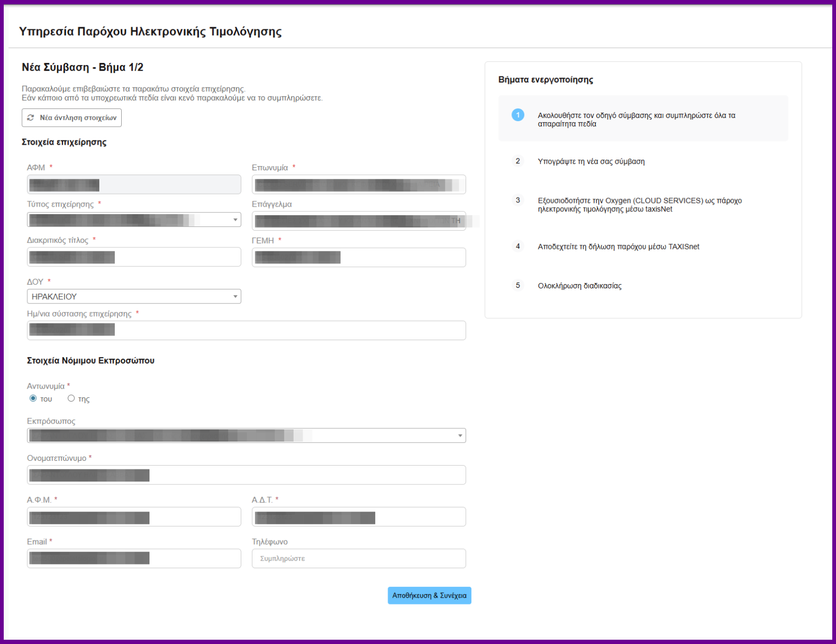836x644 pixels.
Task: Expand the ΔΟΥ dropdown showing ΗΡΑΚΛΕΙΟΥ
Action: click(133, 296)
